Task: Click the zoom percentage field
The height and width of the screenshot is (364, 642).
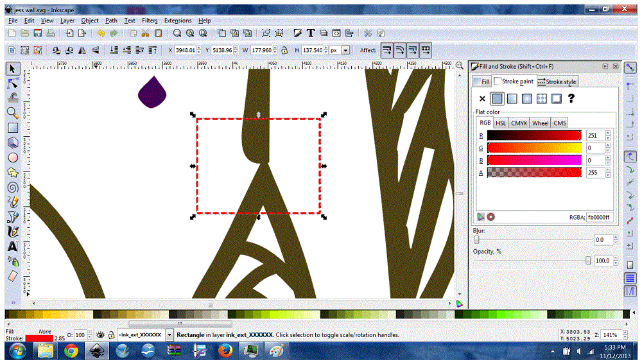Action: coord(611,335)
